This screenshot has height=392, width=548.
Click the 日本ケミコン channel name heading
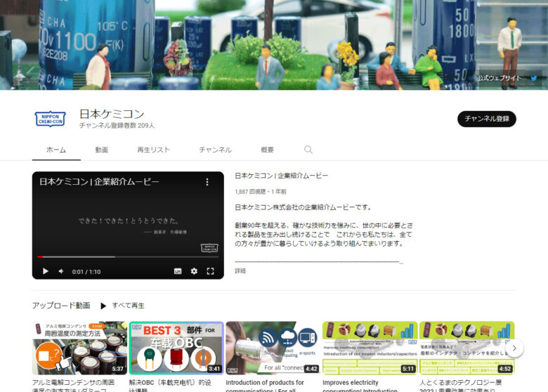click(x=112, y=114)
